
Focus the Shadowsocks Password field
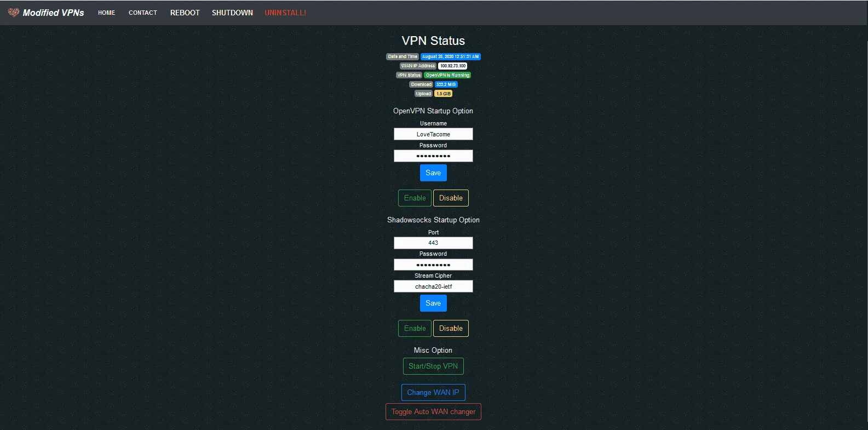[x=433, y=265]
